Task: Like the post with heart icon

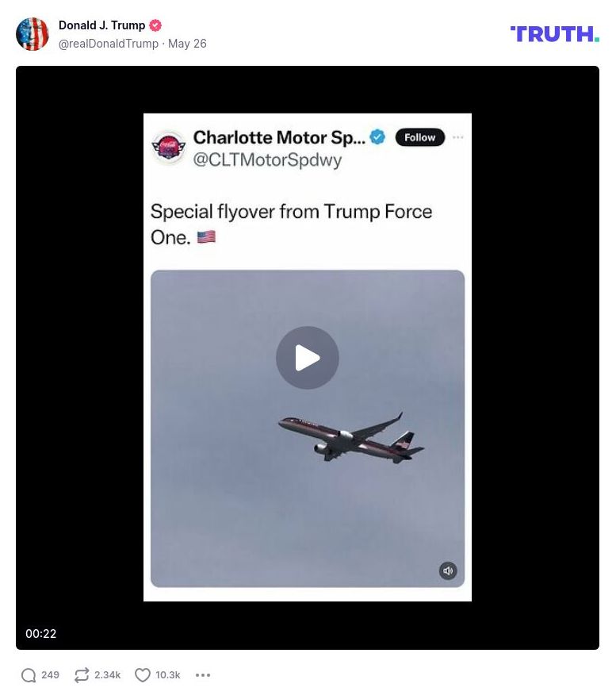Action: point(143,675)
